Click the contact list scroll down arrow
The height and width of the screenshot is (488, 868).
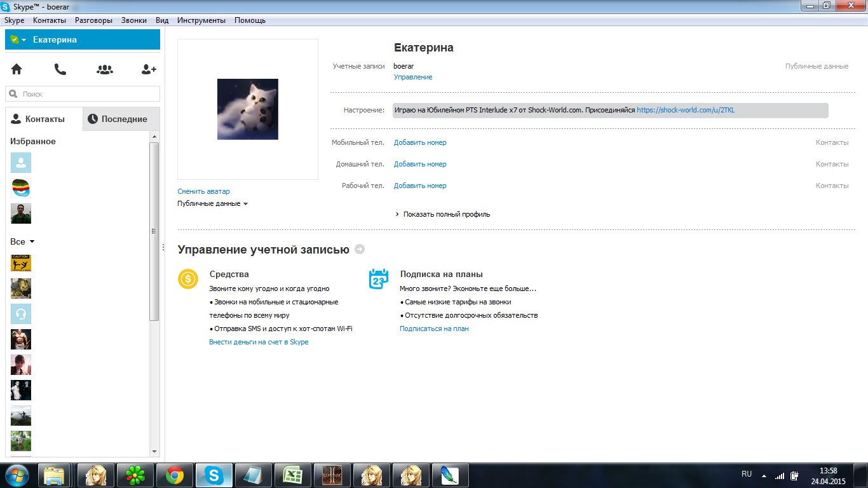tap(154, 452)
